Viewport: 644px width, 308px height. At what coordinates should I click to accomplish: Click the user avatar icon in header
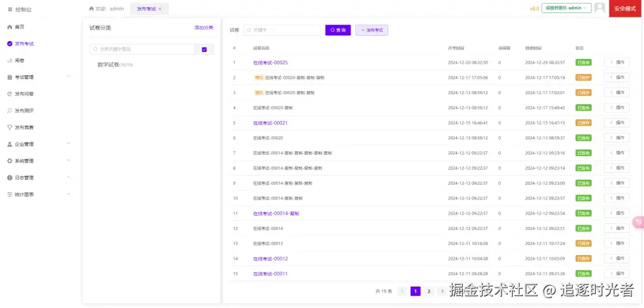click(x=600, y=8)
